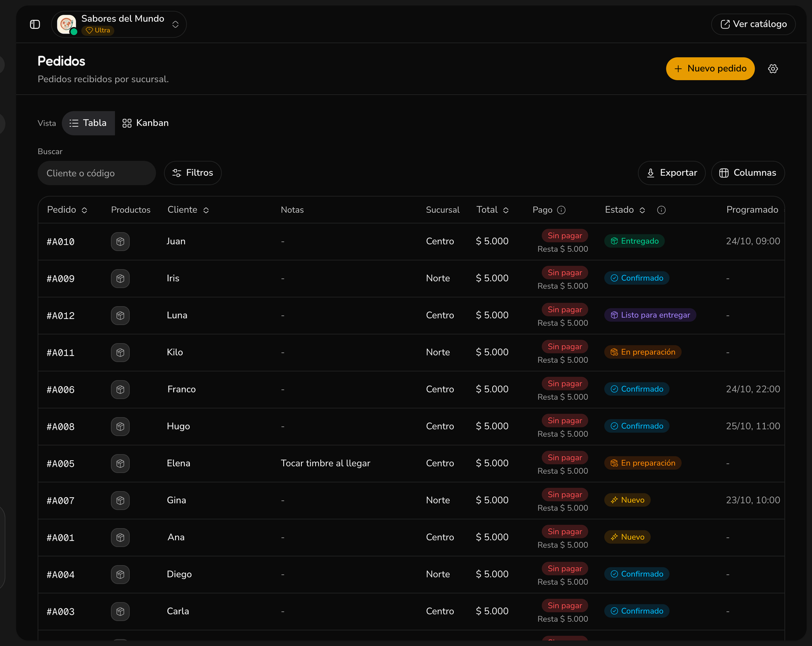Sort by the Pedido column
The height and width of the screenshot is (646, 812).
click(x=67, y=210)
